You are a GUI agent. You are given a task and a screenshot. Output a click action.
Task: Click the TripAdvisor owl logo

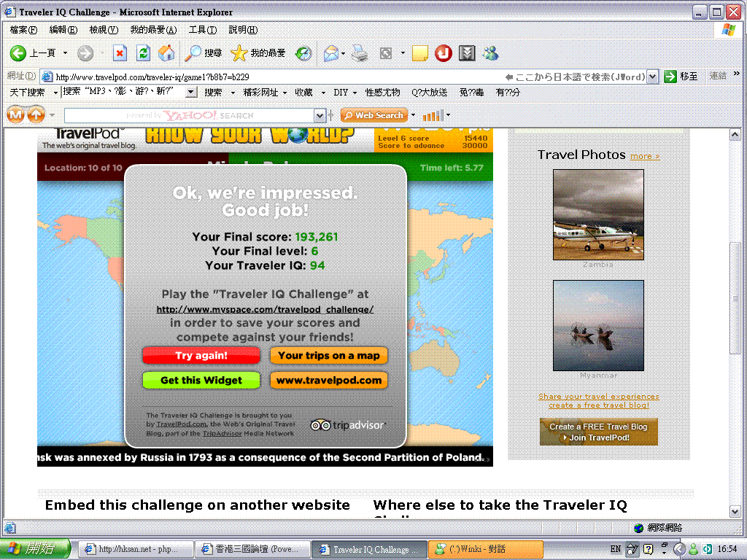pos(347,425)
